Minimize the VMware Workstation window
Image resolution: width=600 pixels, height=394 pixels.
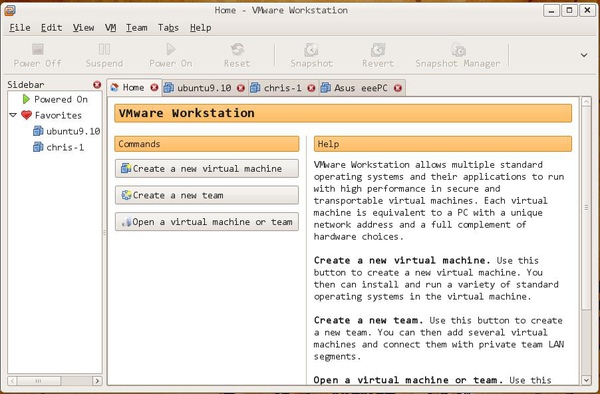click(551, 10)
